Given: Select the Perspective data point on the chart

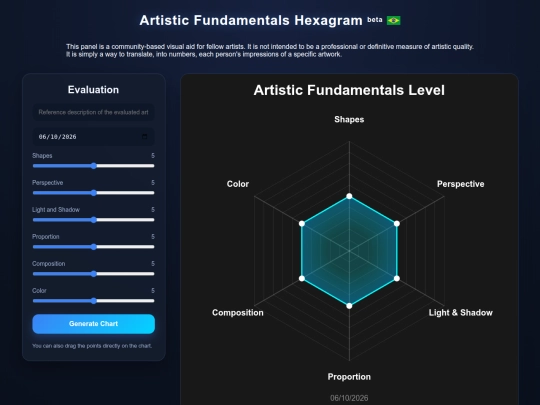Looking at the screenshot, I should (x=397, y=224).
